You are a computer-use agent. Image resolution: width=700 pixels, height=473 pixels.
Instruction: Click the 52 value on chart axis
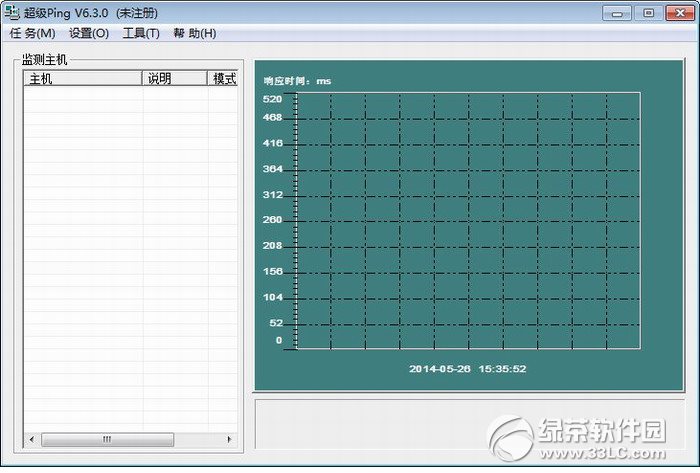tap(276, 323)
